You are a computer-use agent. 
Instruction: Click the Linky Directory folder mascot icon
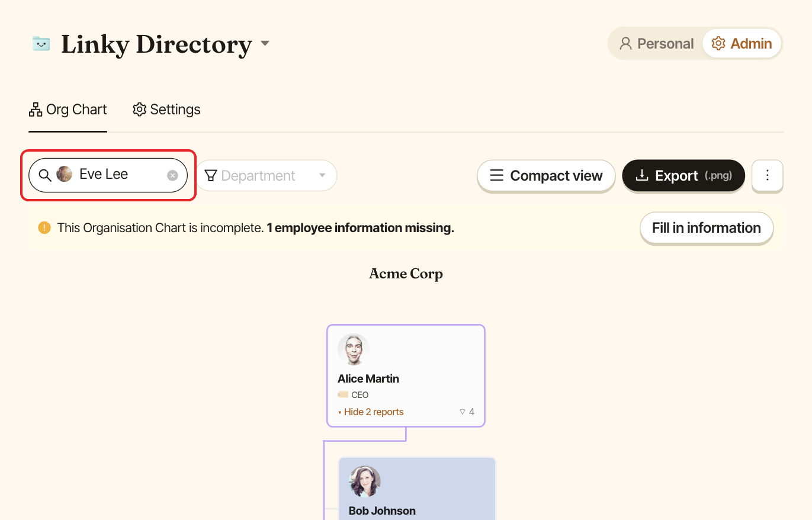click(41, 43)
